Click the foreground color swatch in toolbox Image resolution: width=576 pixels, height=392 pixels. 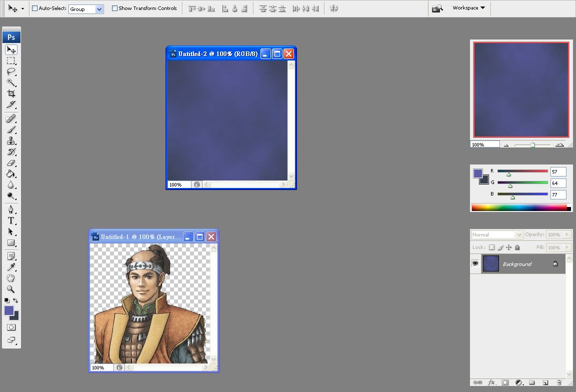click(x=9, y=310)
